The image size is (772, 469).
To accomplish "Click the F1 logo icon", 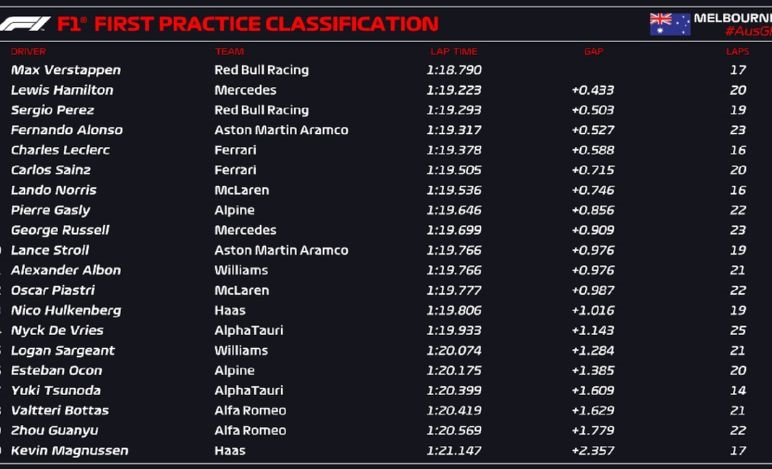I will [25, 24].
